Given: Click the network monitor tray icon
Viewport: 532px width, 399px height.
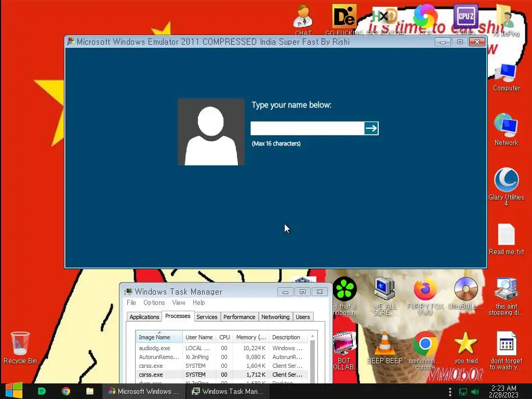Looking at the screenshot, I should pyautogui.click(x=463, y=392).
